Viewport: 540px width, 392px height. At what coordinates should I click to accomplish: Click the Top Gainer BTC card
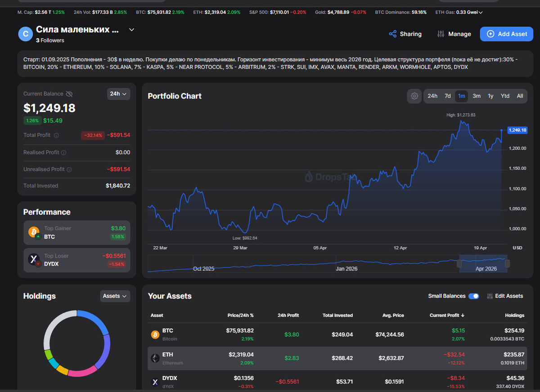[77, 232]
